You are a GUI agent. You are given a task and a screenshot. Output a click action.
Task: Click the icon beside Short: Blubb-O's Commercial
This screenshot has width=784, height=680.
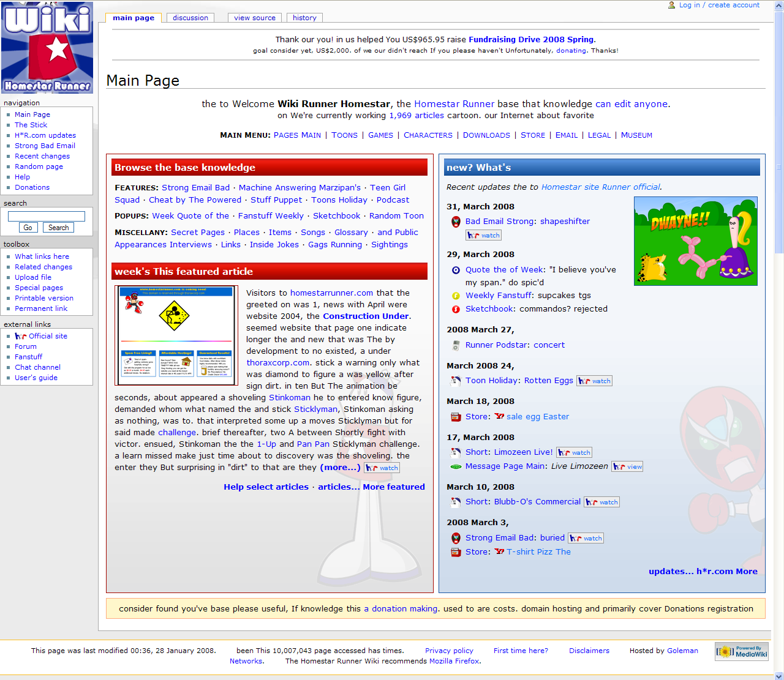(x=456, y=502)
